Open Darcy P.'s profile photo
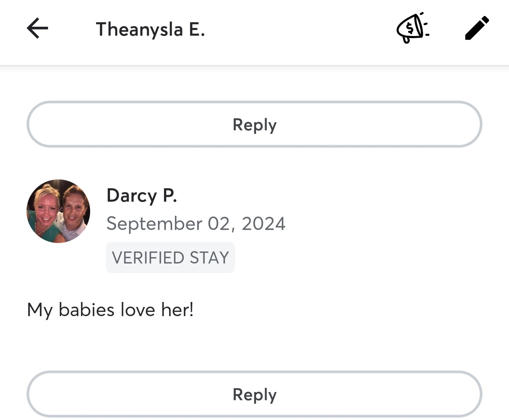509x420 pixels. pyautogui.click(x=58, y=211)
